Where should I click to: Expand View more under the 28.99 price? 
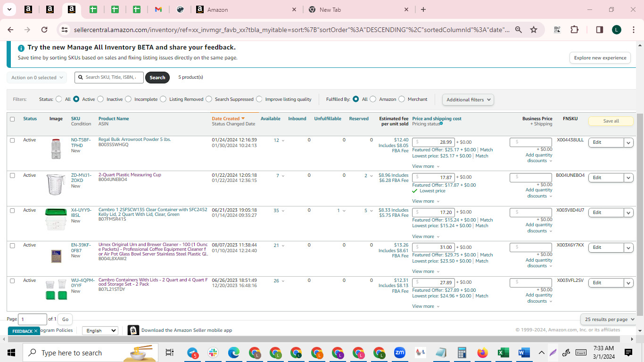pos(426,166)
